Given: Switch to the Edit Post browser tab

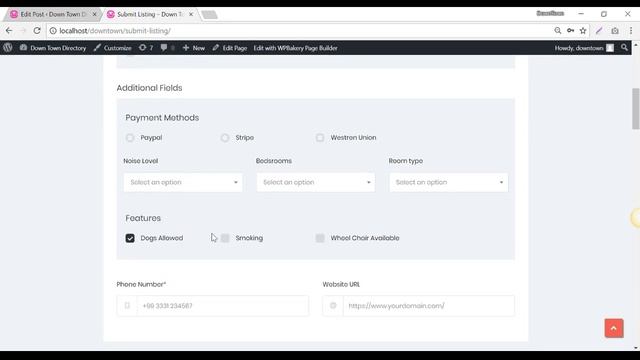Looking at the screenshot, I should click(x=53, y=14).
